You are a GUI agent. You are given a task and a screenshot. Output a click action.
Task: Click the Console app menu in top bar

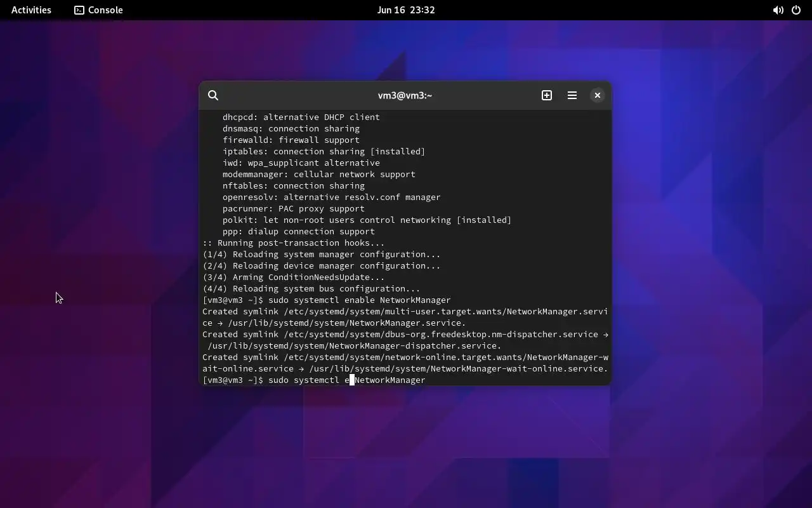pos(99,10)
